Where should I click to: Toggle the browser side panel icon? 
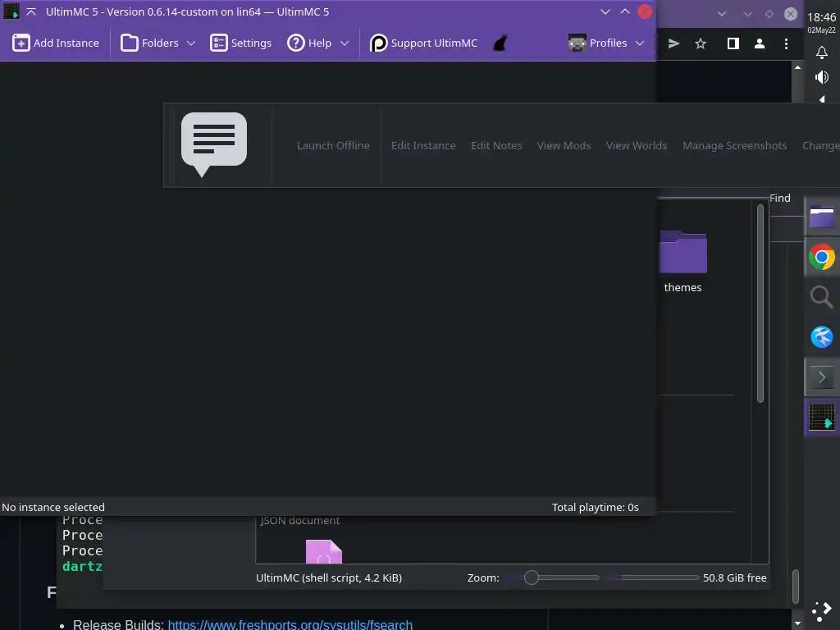[733, 43]
